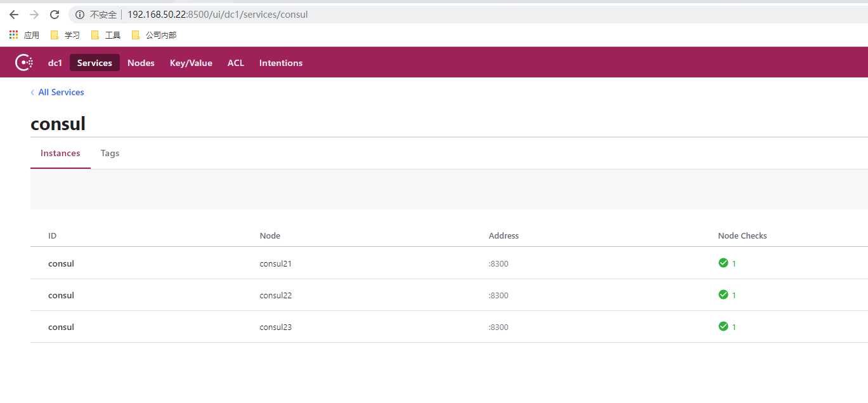Click the insecure site info icon
The width and height of the screenshot is (868, 403).
click(x=80, y=14)
